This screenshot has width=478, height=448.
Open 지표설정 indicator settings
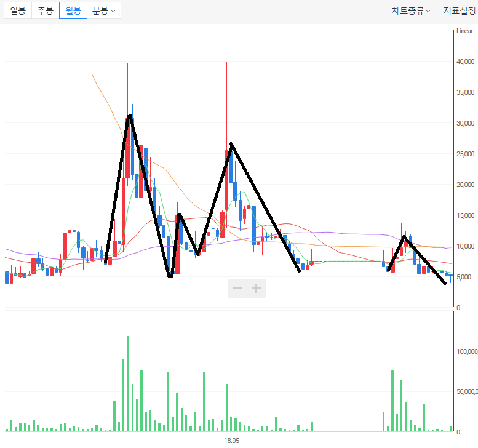point(460,11)
